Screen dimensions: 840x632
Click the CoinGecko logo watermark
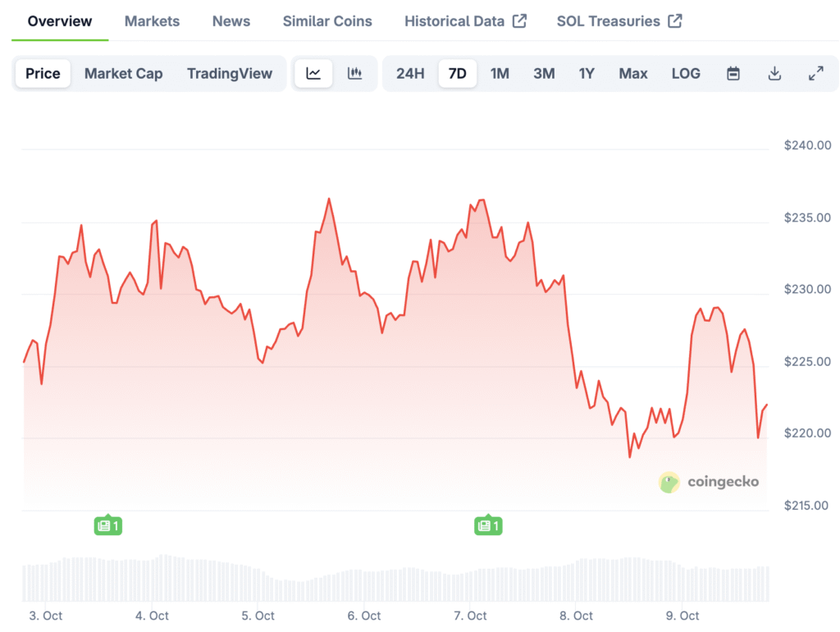pos(709,483)
